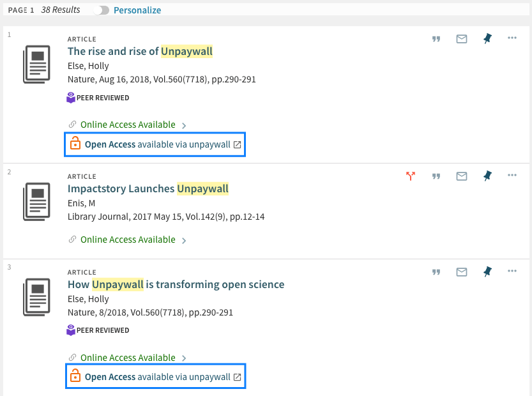Pin the first result to favorites
Image resolution: width=532 pixels, height=396 pixels.
487,38
